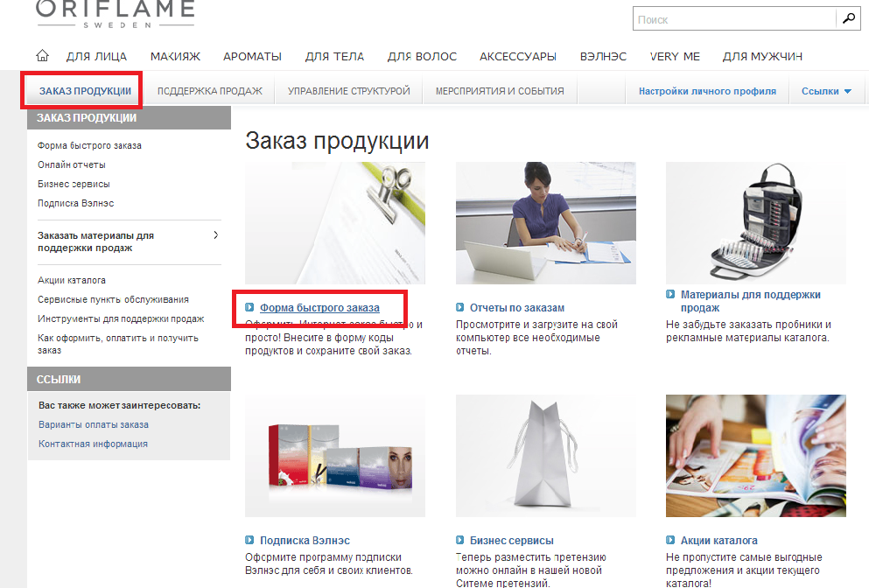The image size is (869, 588).
Task: Click the Поиск search field
Action: [x=734, y=19]
